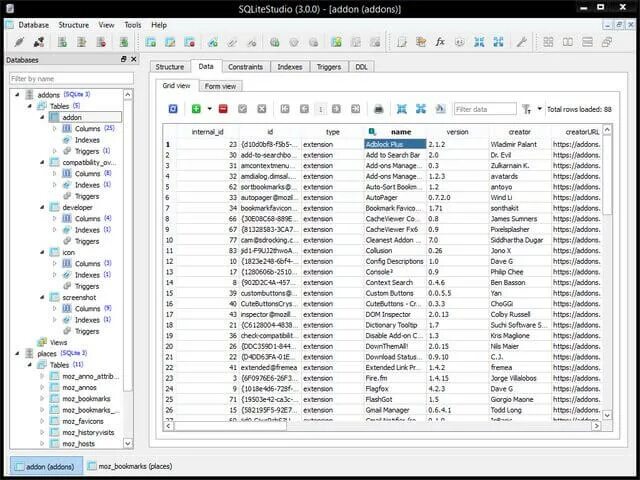Select the icon table in tree

[69, 252]
